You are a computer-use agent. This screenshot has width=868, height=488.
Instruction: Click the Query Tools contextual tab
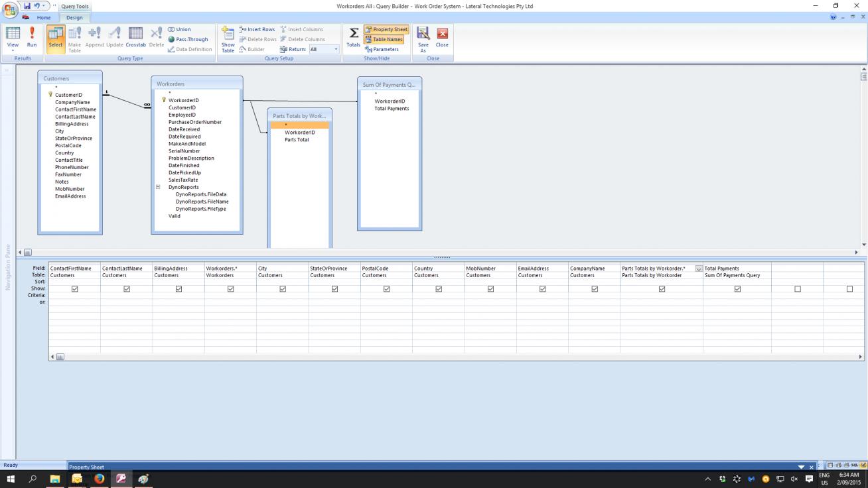pos(76,7)
